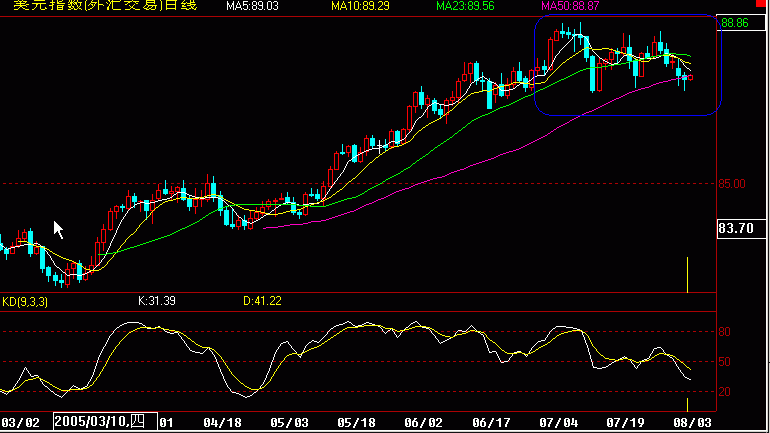Click the 08/03 date label
The image size is (770, 433).
click(x=692, y=423)
